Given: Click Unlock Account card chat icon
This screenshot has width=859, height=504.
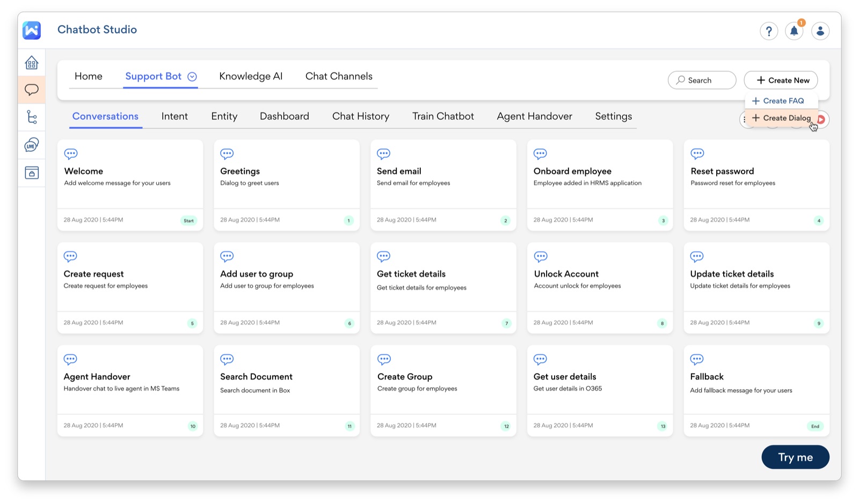Looking at the screenshot, I should tap(541, 257).
